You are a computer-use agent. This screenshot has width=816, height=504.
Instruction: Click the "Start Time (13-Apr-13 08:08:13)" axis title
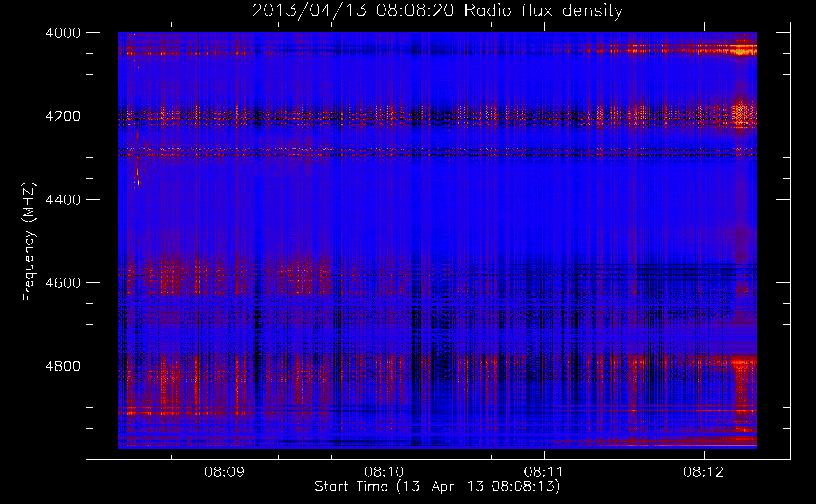point(437,487)
